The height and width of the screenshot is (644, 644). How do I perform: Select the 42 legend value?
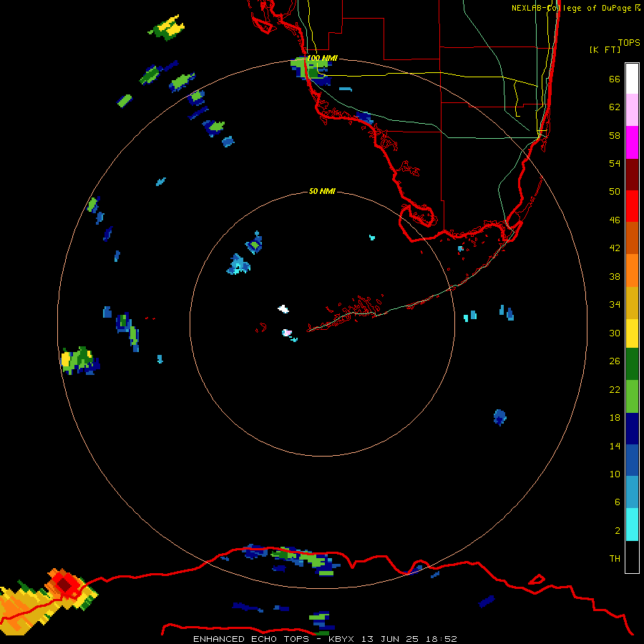pos(615,248)
